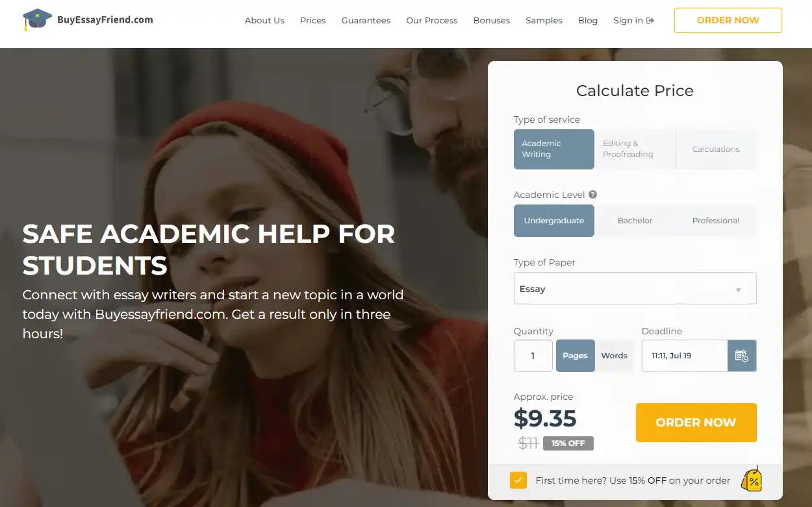This screenshot has height=507, width=812.
Task: Select Editing & Proofreading service tab
Action: tap(635, 149)
